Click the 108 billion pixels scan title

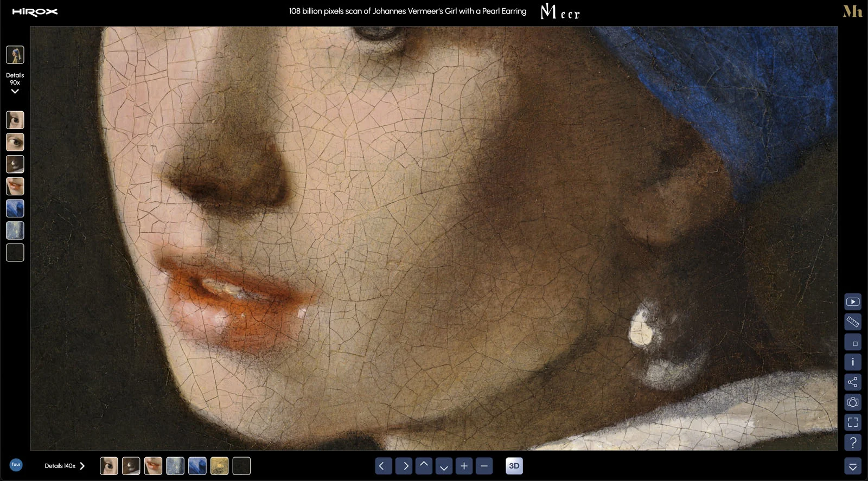(407, 11)
